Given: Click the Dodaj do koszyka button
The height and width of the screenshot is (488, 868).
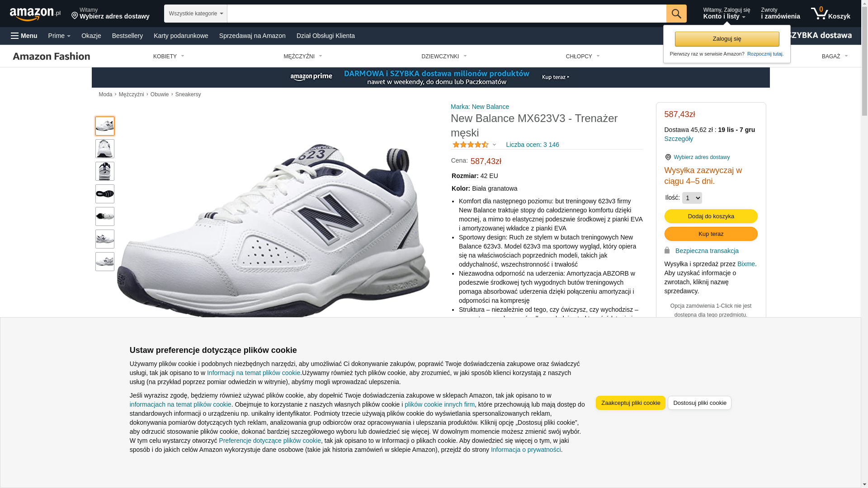Looking at the screenshot, I should coord(711,216).
